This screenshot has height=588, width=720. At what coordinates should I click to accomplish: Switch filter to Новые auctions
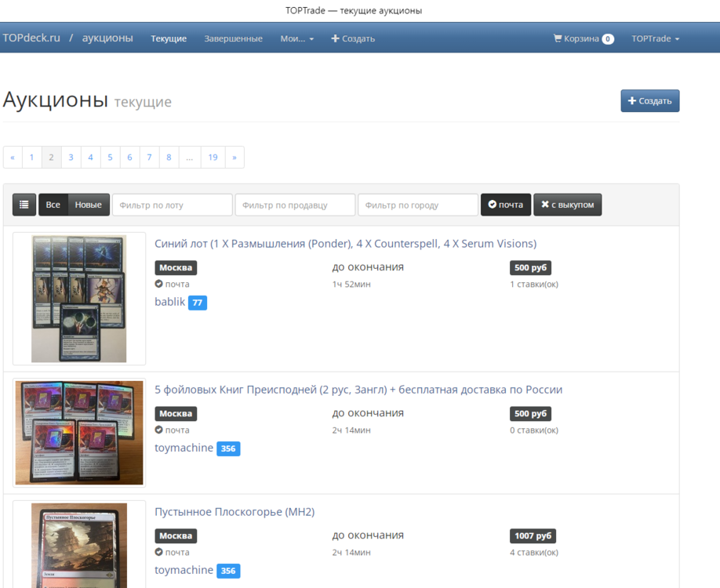pos(88,205)
